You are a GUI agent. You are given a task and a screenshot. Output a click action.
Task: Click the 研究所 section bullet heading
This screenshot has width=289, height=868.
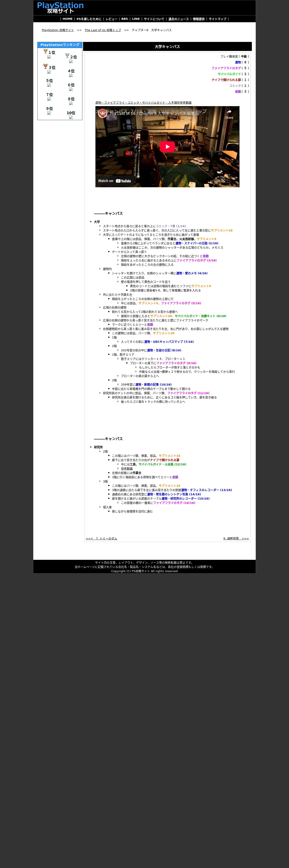98,447
